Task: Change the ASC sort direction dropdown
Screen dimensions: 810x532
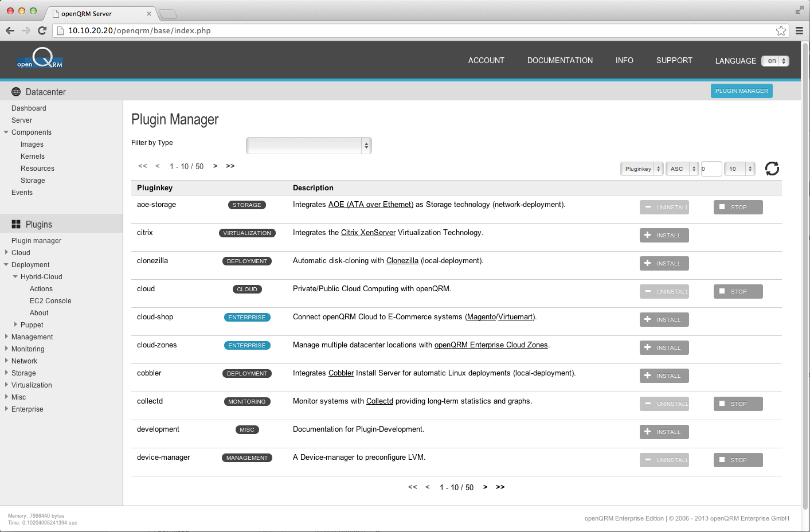Action: [682, 169]
